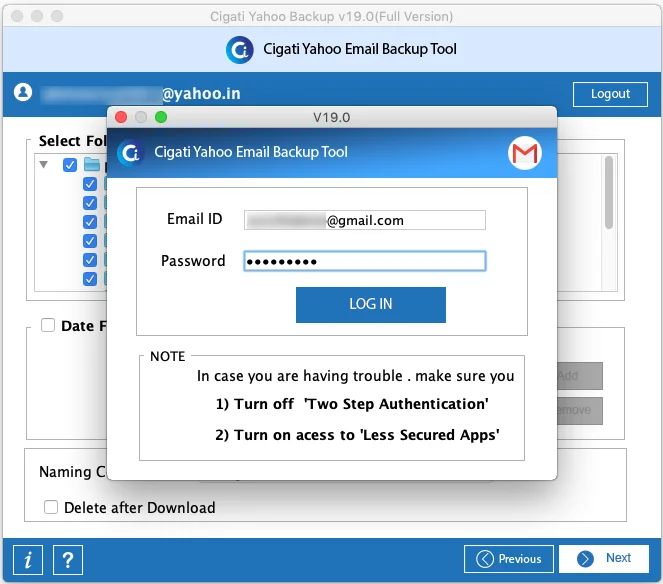
Task: Click the 'Password' label
Action: [x=193, y=260]
